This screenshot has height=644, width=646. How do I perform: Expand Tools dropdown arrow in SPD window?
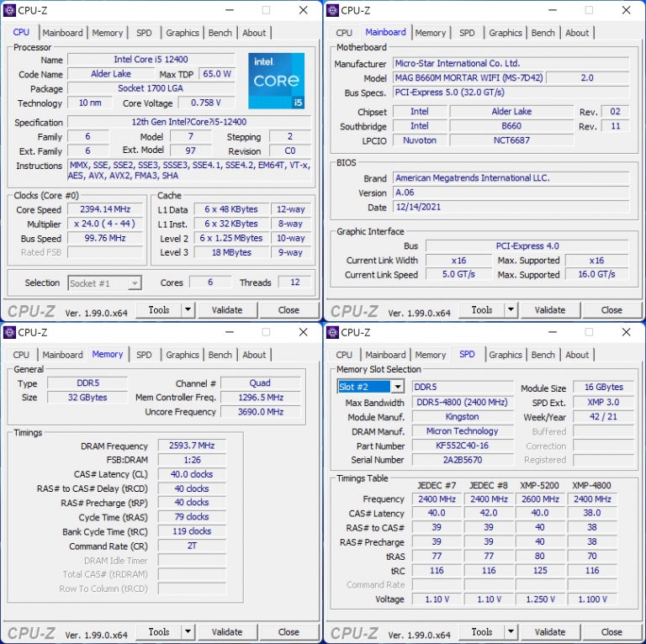coord(511,631)
